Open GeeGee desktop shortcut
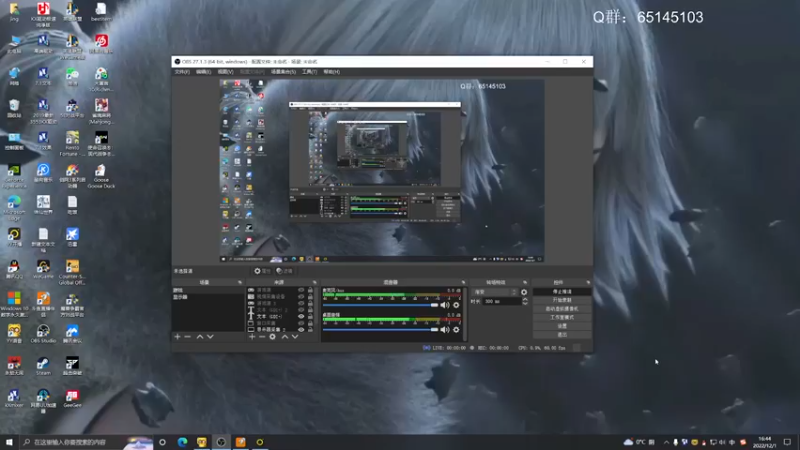The width and height of the screenshot is (800, 450). point(72,398)
